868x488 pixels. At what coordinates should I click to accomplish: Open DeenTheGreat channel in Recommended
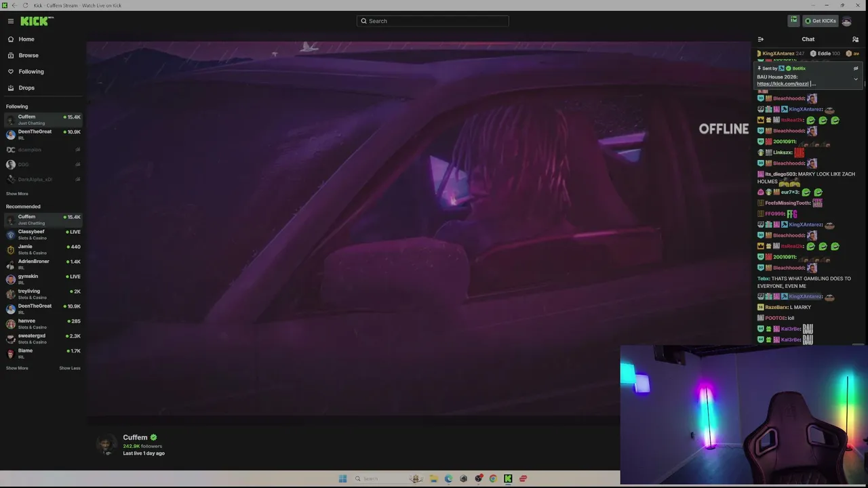42,309
